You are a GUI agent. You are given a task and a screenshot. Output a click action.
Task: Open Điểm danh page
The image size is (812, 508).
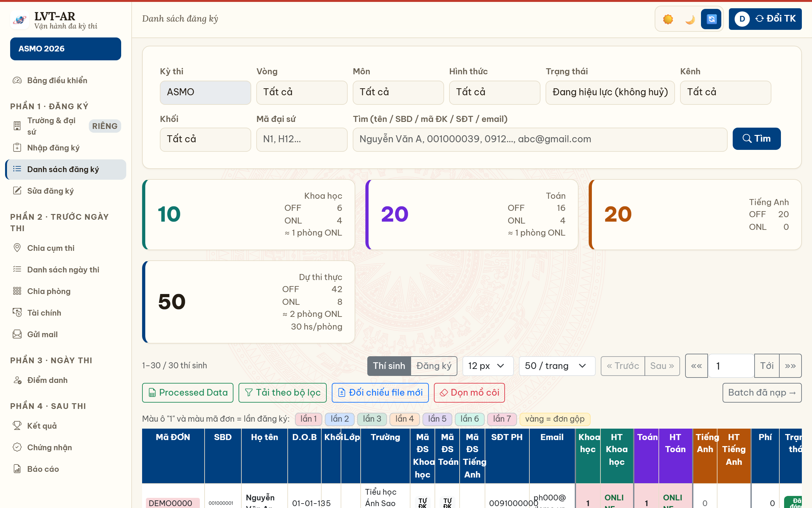pos(65,380)
